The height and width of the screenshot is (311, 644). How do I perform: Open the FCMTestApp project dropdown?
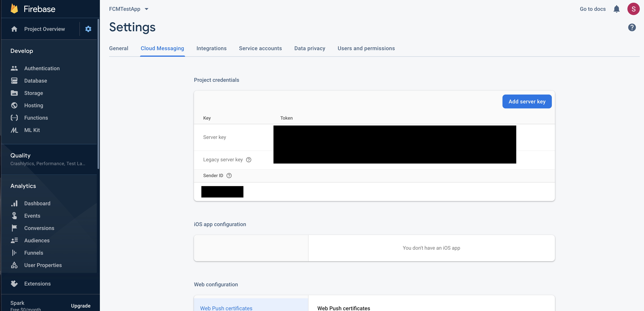tap(128, 9)
